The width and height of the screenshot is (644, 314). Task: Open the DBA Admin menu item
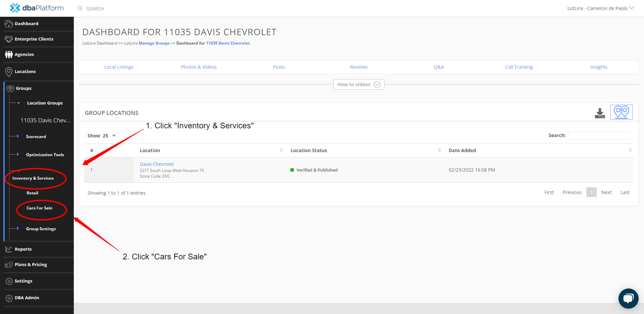[x=27, y=298]
